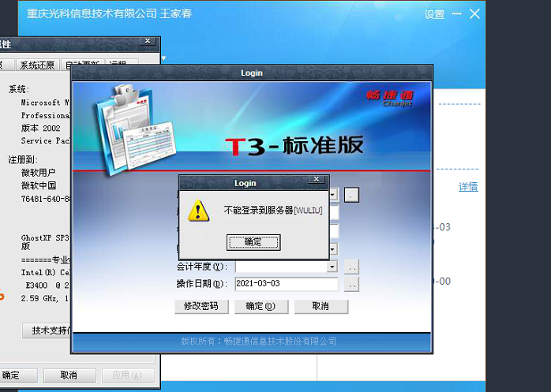Click 确定 in the Login error dialog

[x=253, y=242]
